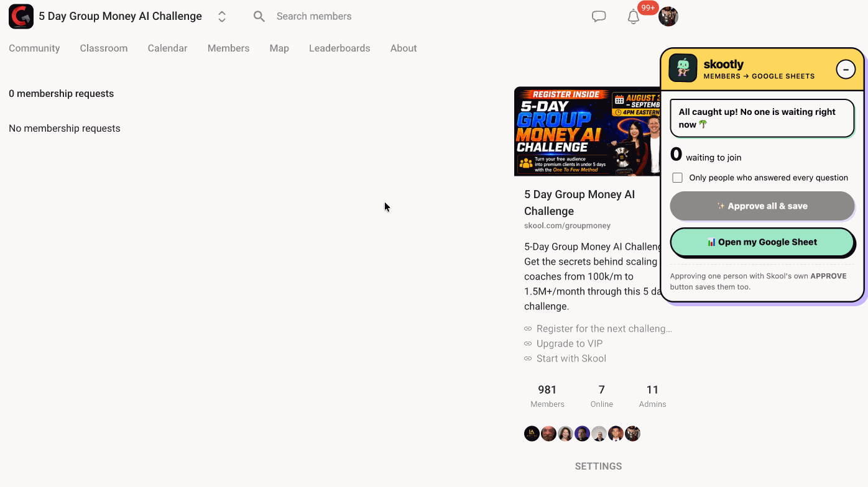Screen dimensions: 868x487
Task: Click the search magnifier icon
Action: point(259,17)
